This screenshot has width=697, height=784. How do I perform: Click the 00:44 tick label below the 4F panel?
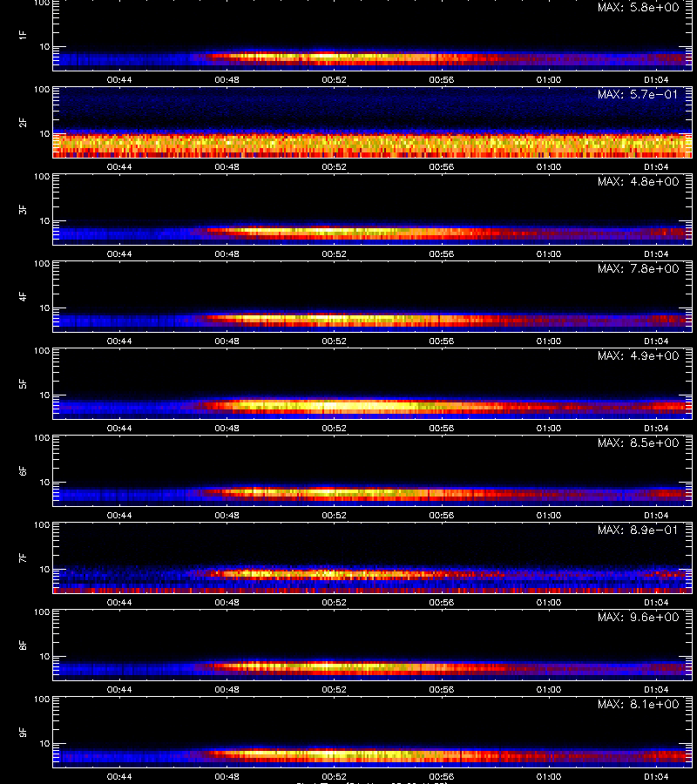pyautogui.click(x=119, y=341)
